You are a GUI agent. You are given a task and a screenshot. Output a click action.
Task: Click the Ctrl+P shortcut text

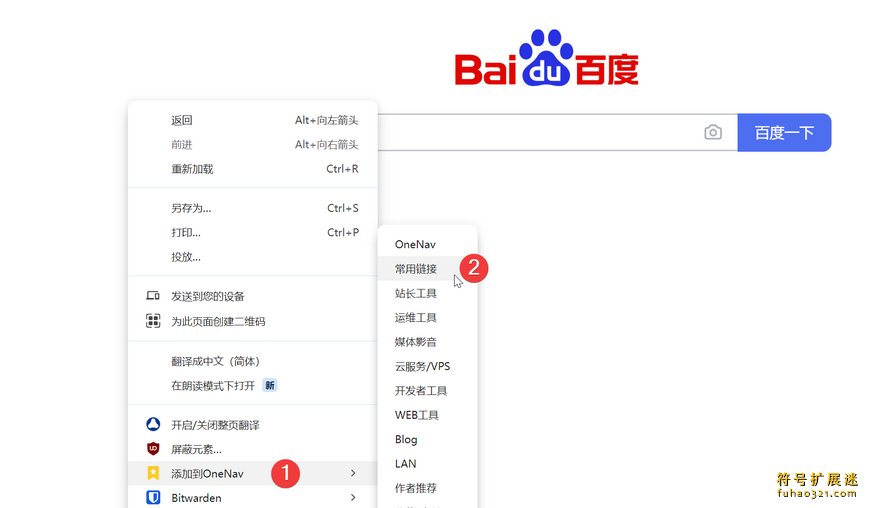[x=343, y=233]
